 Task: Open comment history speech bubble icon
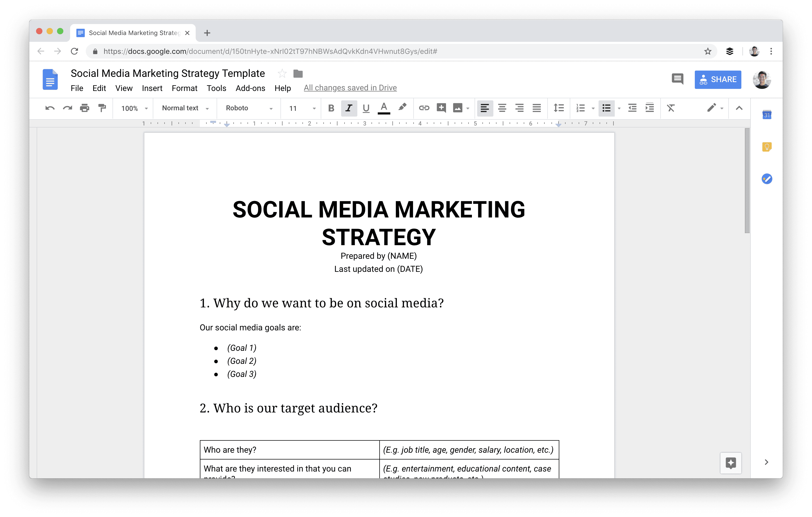pyautogui.click(x=678, y=79)
